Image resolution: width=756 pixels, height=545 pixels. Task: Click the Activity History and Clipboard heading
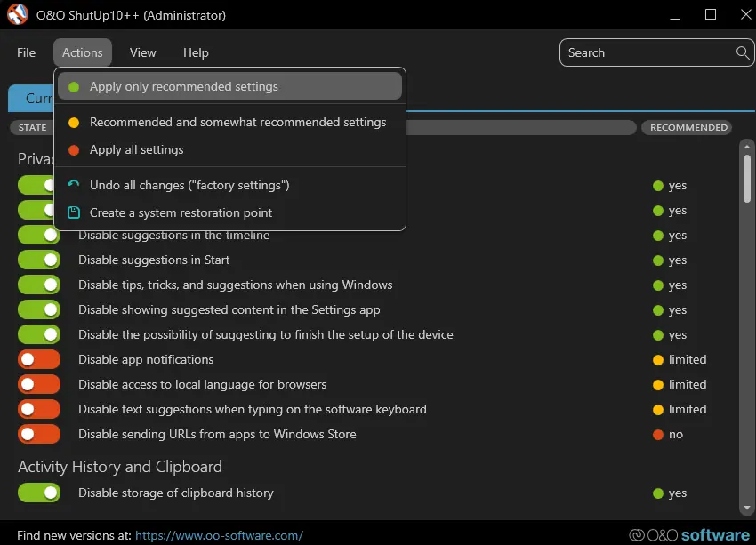click(x=120, y=467)
